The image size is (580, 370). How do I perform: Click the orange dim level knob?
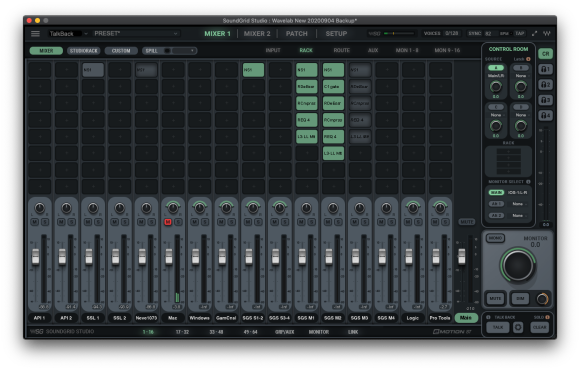(542, 299)
